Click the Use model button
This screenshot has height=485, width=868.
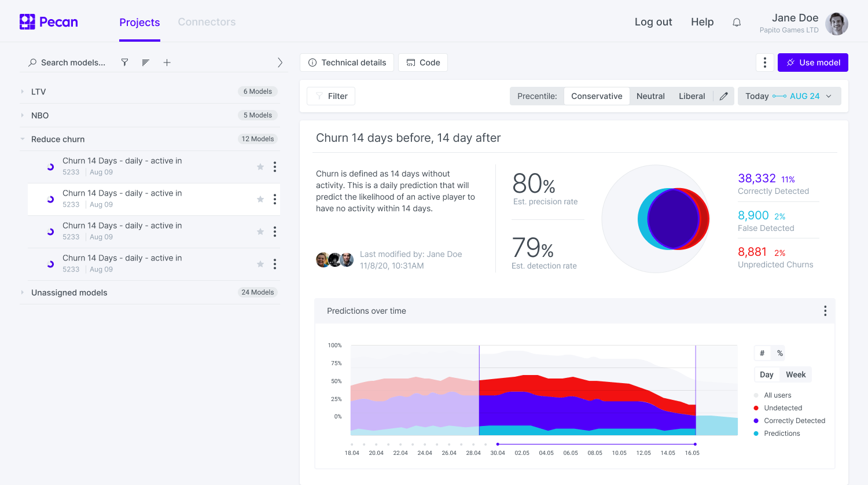pos(812,63)
